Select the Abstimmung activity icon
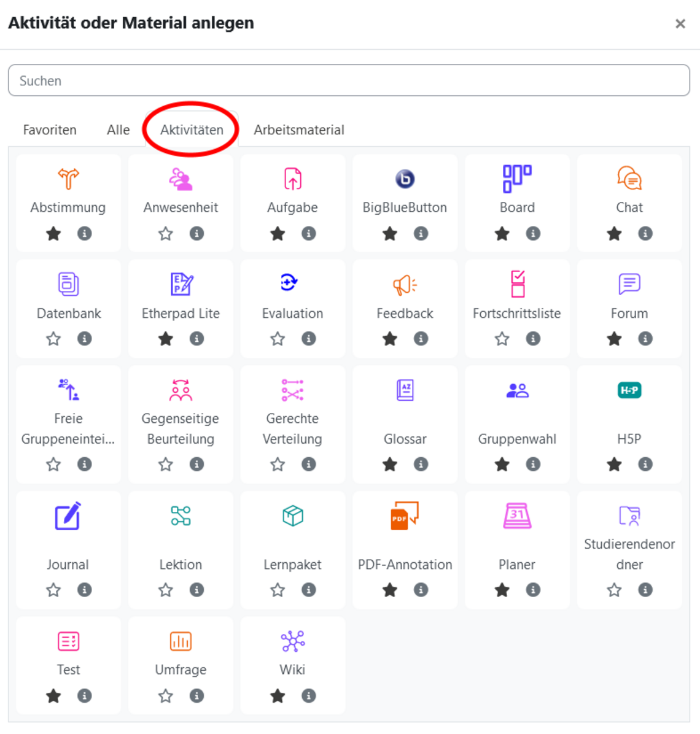700x734 pixels. 68,179
